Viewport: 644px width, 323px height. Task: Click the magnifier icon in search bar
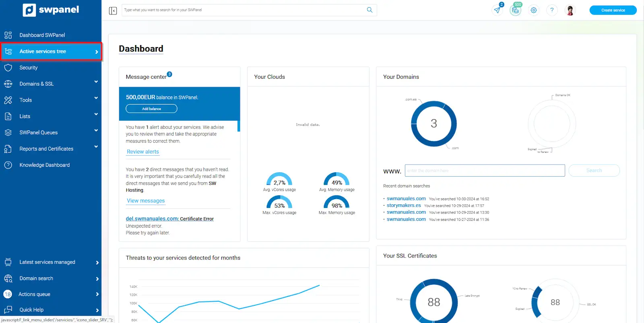[x=369, y=10]
